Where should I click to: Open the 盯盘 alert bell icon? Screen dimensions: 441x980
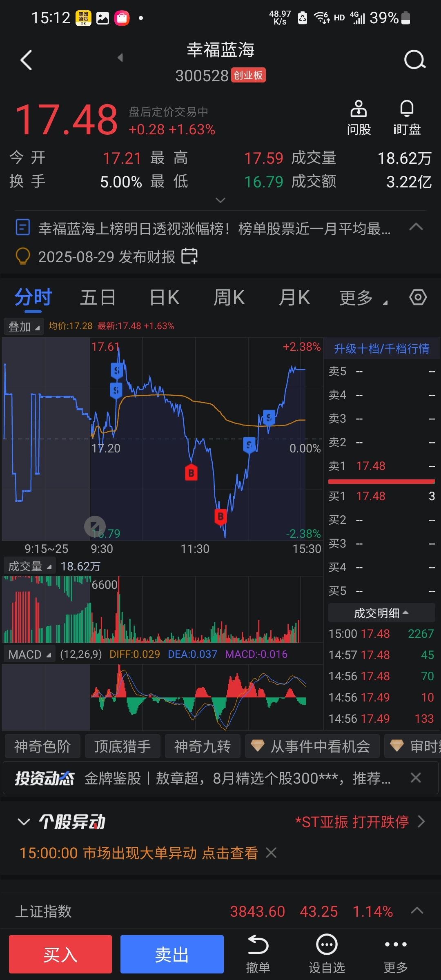(407, 118)
